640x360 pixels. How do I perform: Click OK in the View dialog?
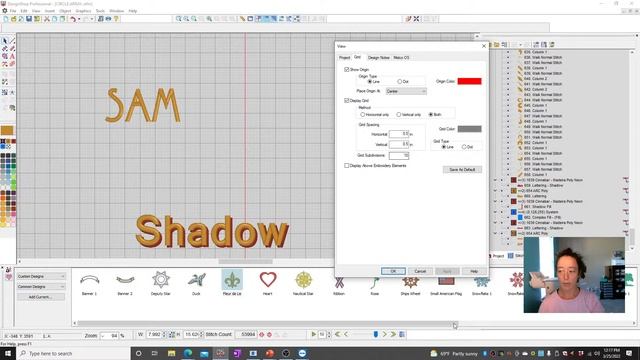click(393, 271)
